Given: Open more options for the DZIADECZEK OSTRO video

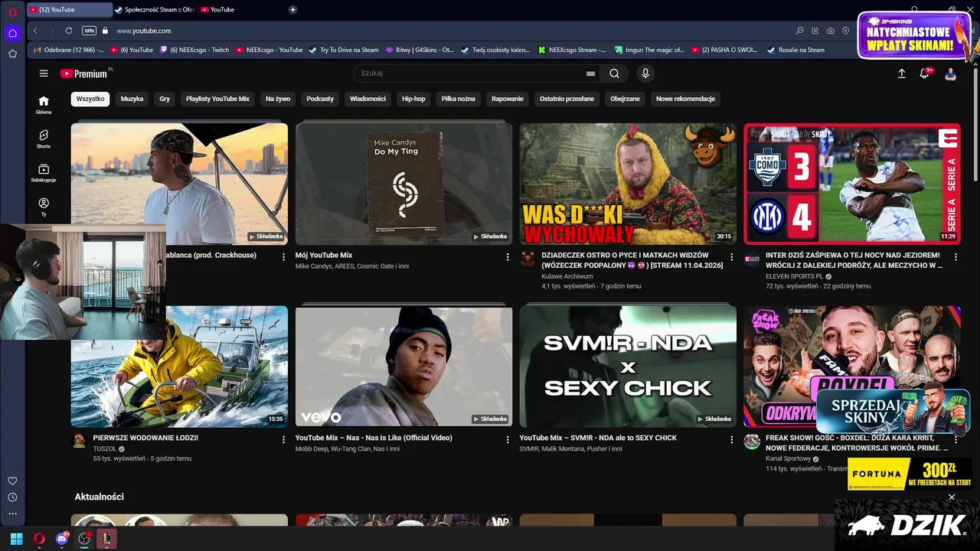Looking at the screenshot, I should pos(731,257).
